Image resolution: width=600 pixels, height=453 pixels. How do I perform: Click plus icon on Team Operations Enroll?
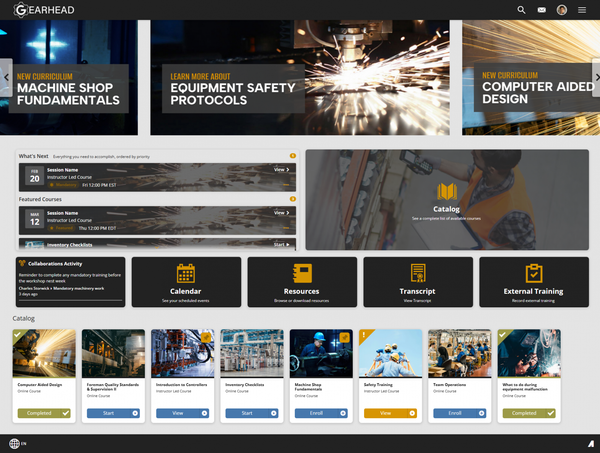(481, 413)
